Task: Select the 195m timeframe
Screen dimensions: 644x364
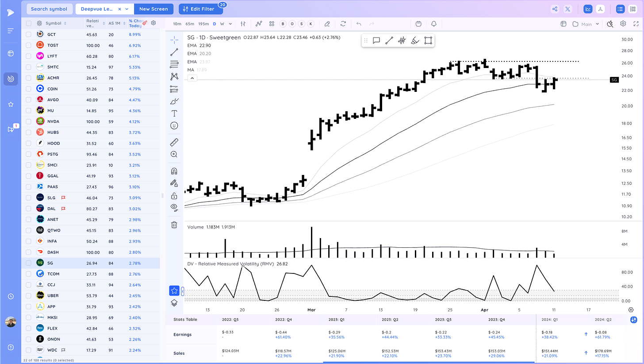Action: tap(203, 24)
